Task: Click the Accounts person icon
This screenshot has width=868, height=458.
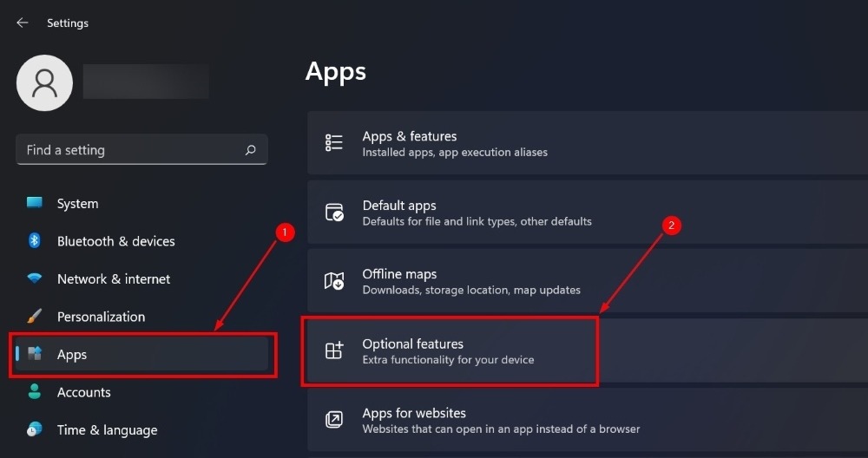Action: [35, 391]
